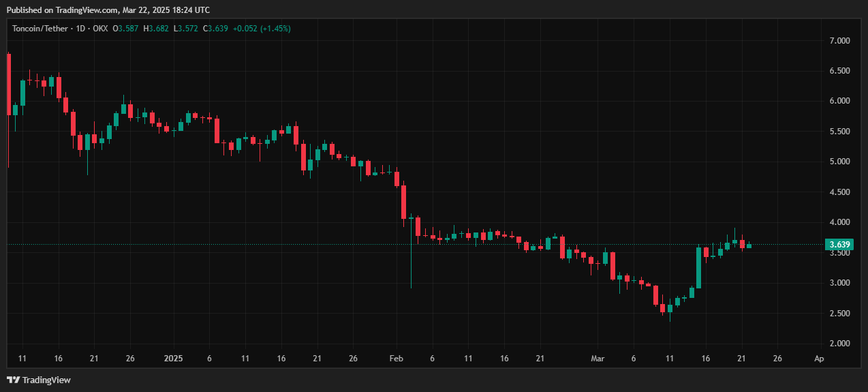
Task: Click the TradingView logo at bottom left
Action: [39, 380]
